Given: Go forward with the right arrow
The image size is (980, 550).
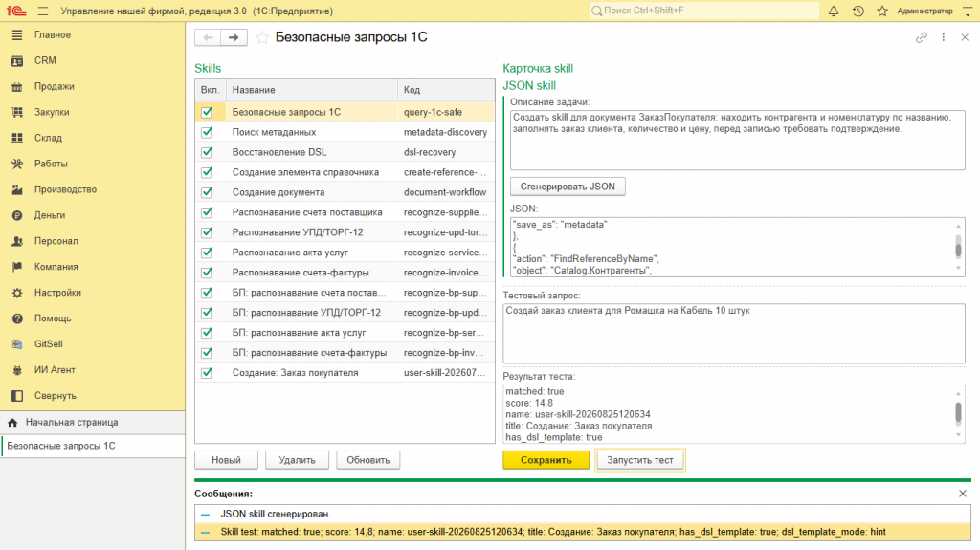Looking at the screenshot, I should pyautogui.click(x=234, y=37).
